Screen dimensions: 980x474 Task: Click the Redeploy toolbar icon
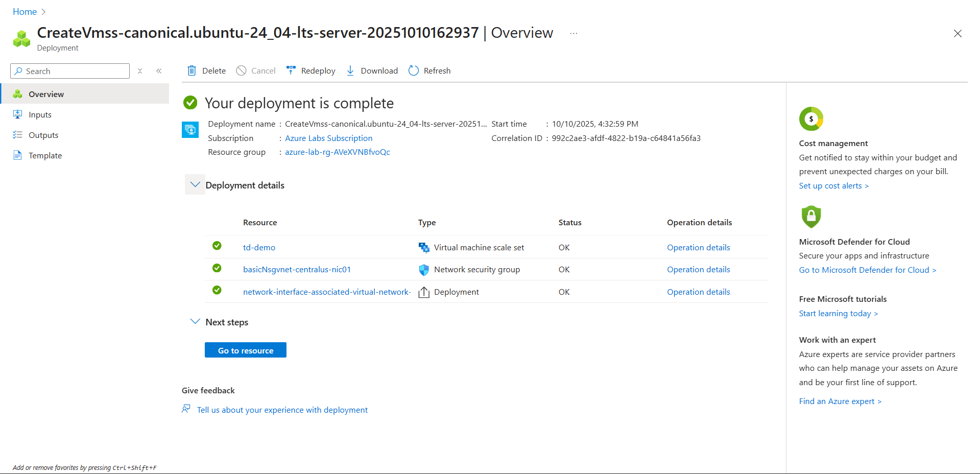[x=291, y=70]
